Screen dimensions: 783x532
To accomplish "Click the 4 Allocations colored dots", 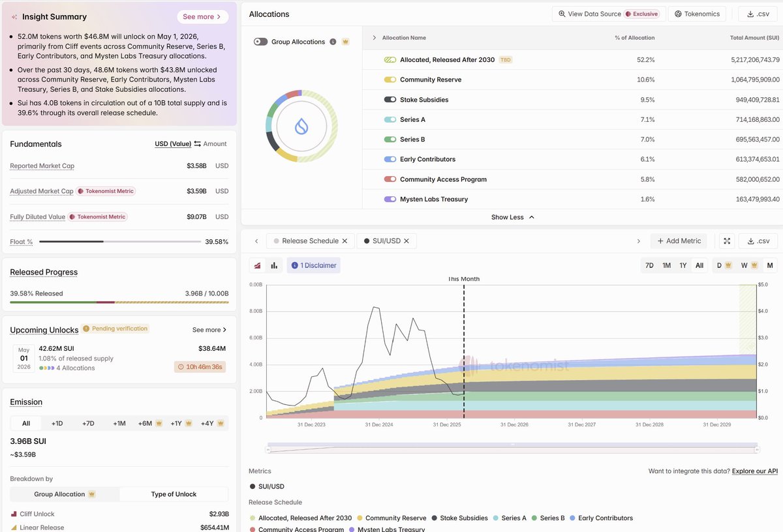I will [47, 368].
